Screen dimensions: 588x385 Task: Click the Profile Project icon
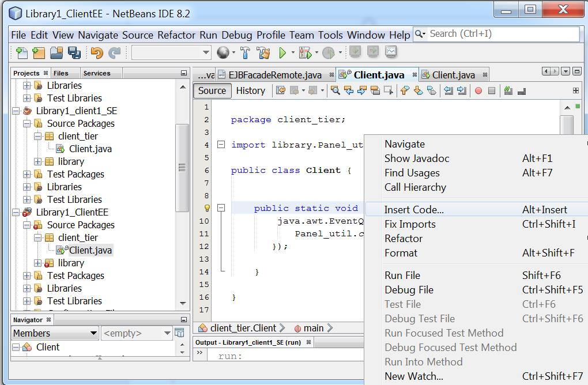(x=329, y=53)
